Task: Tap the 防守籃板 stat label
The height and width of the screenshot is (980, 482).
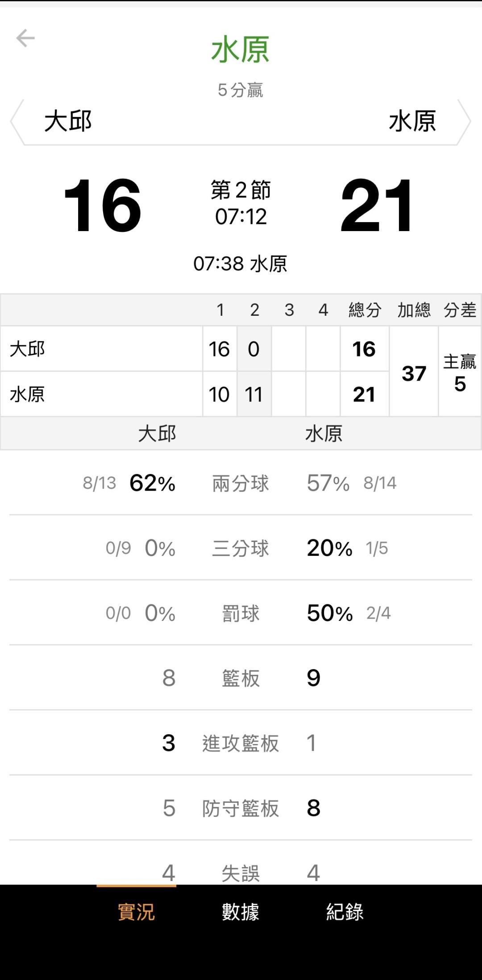Action: coord(241,808)
